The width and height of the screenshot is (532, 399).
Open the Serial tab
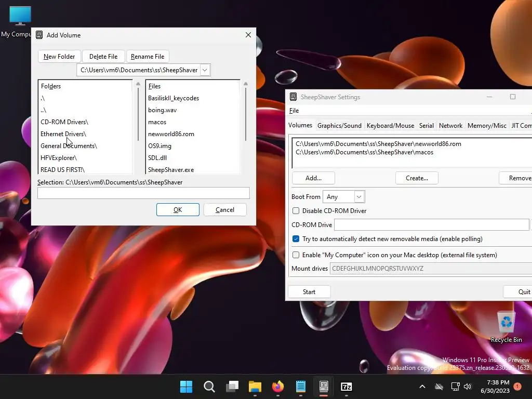pos(427,126)
